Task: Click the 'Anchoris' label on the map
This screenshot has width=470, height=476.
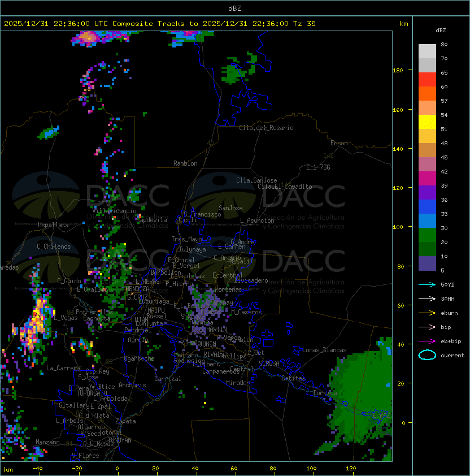Action: pos(132,385)
